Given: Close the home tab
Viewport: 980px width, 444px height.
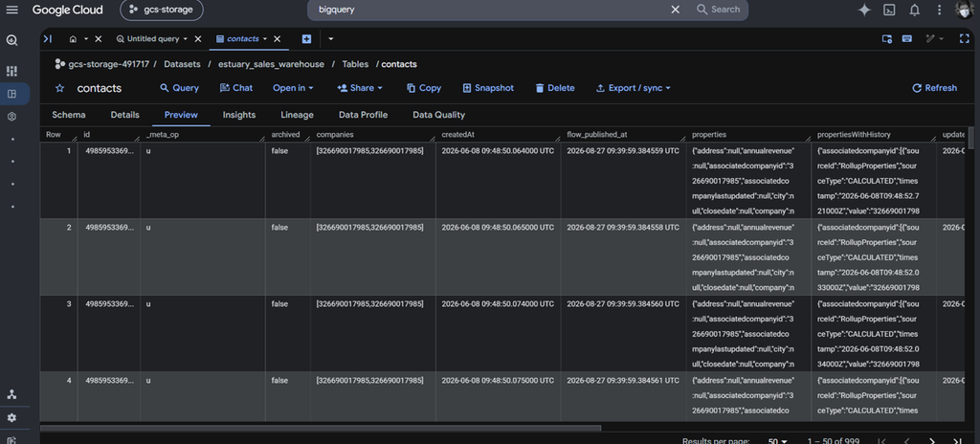Looking at the screenshot, I should coord(99,39).
